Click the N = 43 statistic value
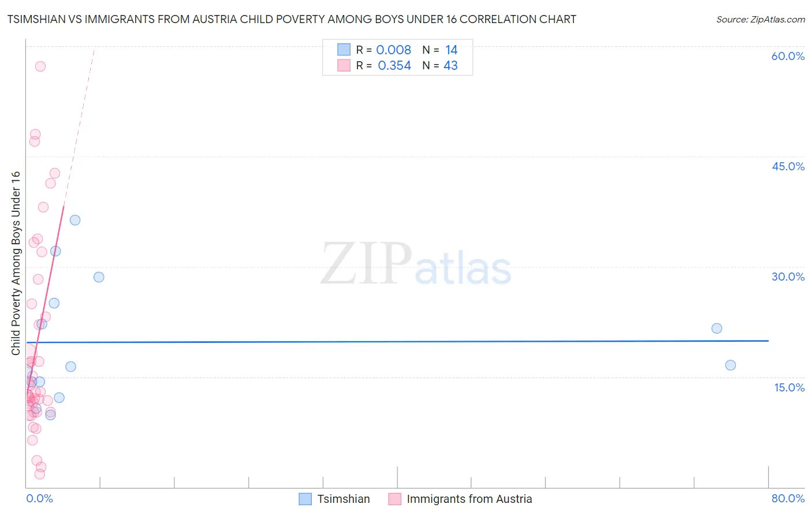This screenshot has height=515, width=812. pyautogui.click(x=440, y=65)
